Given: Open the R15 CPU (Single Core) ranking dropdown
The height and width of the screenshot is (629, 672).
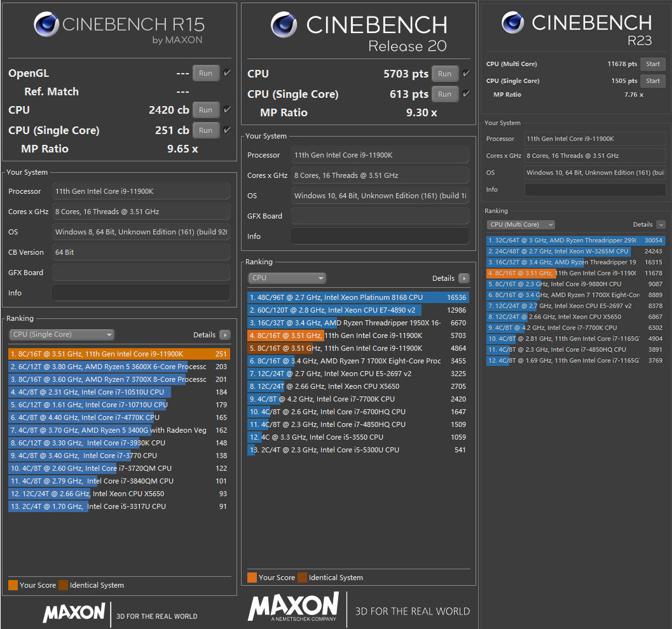Looking at the screenshot, I should [x=62, y=335].
